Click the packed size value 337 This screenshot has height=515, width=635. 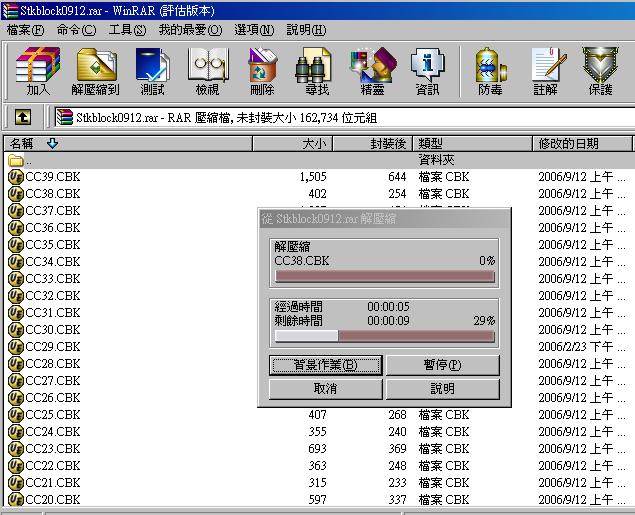coord(397,500)
